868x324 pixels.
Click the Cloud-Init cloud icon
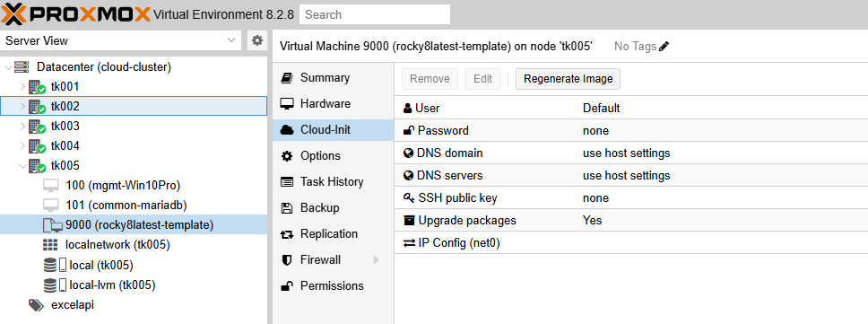287,130
